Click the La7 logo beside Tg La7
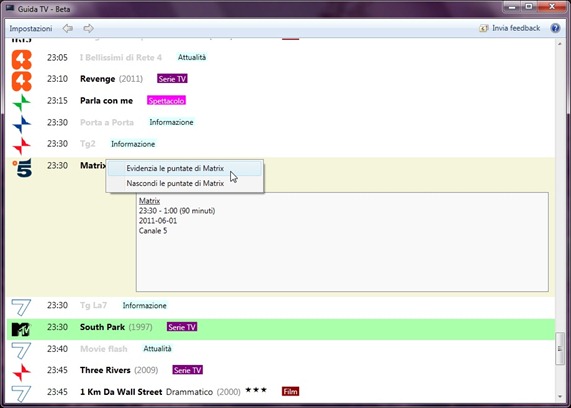 21,307
